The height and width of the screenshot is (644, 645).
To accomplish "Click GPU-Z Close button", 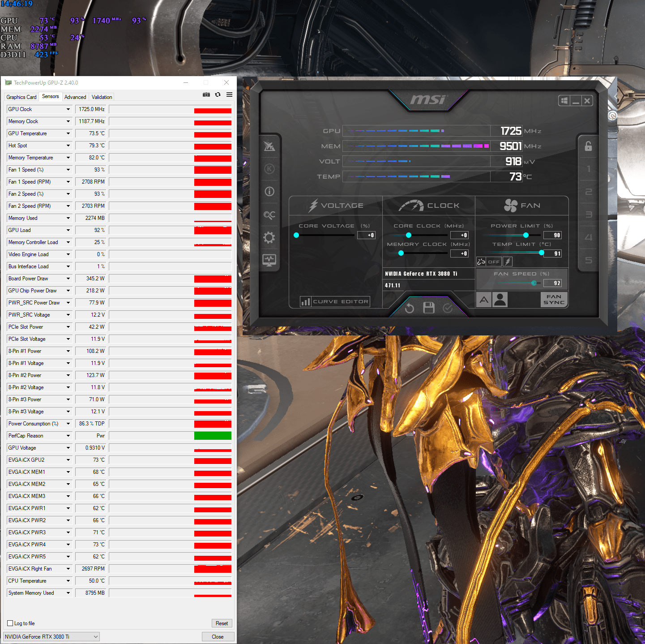I will click(218, 637).
